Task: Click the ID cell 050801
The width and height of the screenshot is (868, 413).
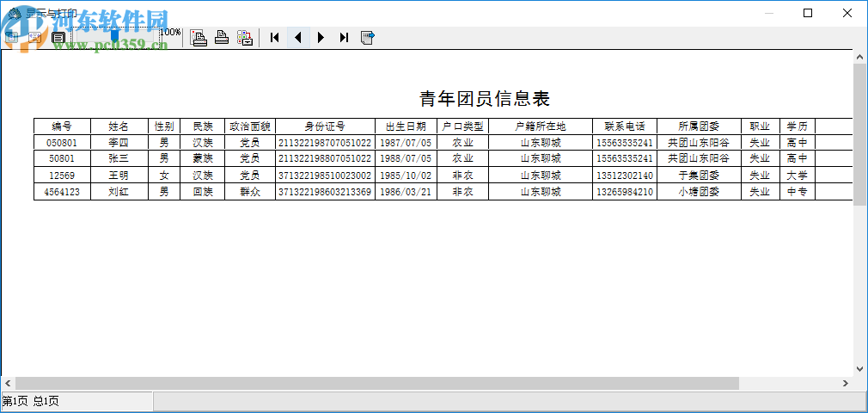Action: pos(62,143)
